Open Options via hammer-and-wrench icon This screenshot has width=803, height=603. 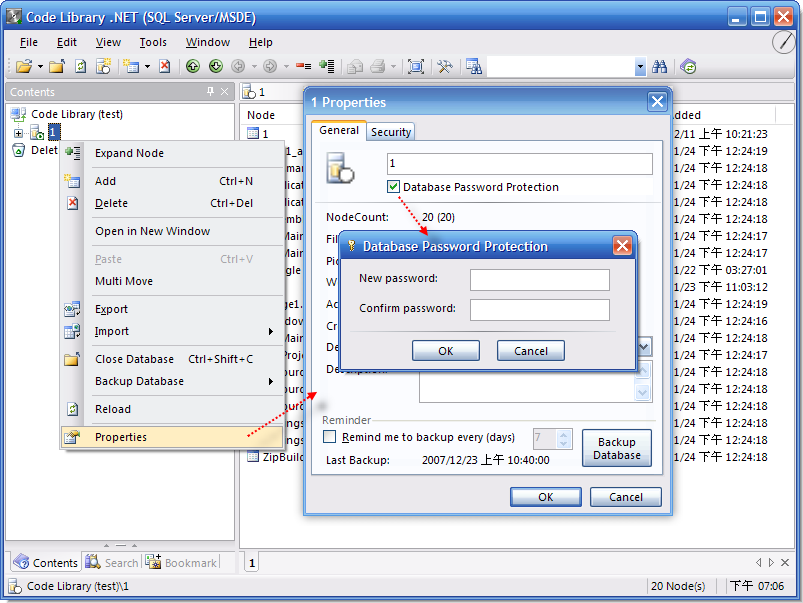[445, 66]
